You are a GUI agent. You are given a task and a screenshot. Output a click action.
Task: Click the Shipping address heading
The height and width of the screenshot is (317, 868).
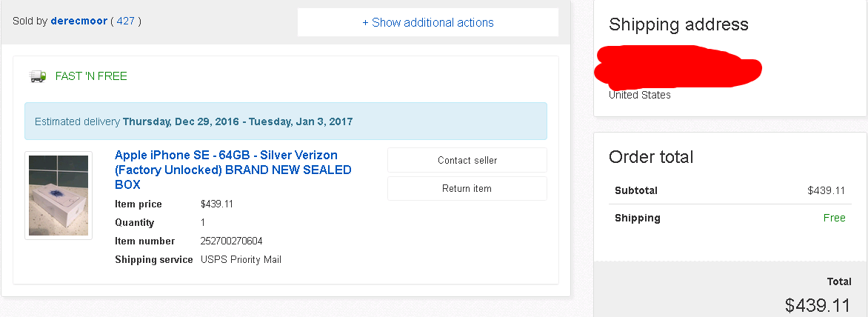pos(678,24)
